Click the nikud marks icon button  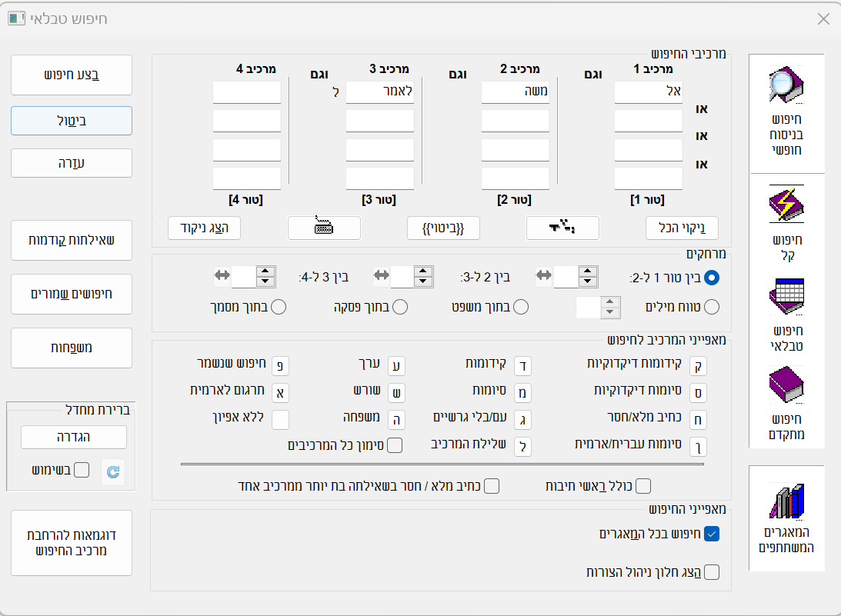tap(562, 228)
